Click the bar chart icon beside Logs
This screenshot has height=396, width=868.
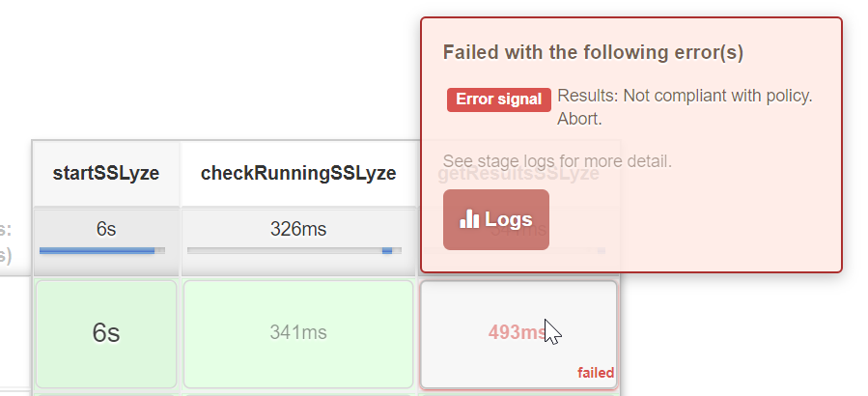469,219
